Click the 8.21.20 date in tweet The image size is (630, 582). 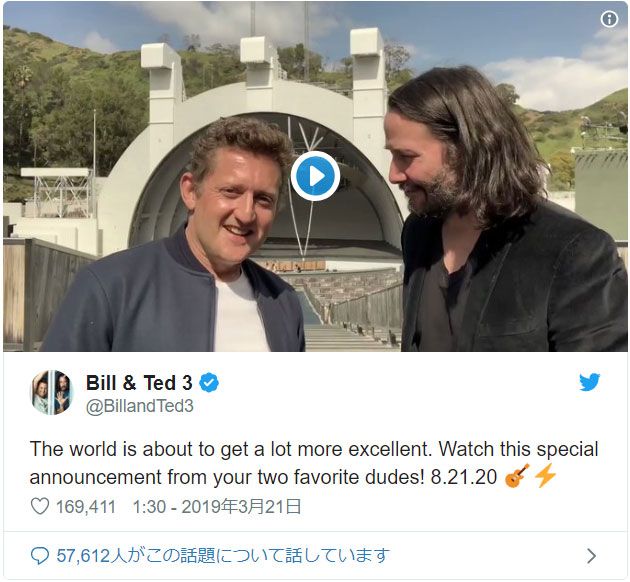pyautogui.click(x=464, y=477)
